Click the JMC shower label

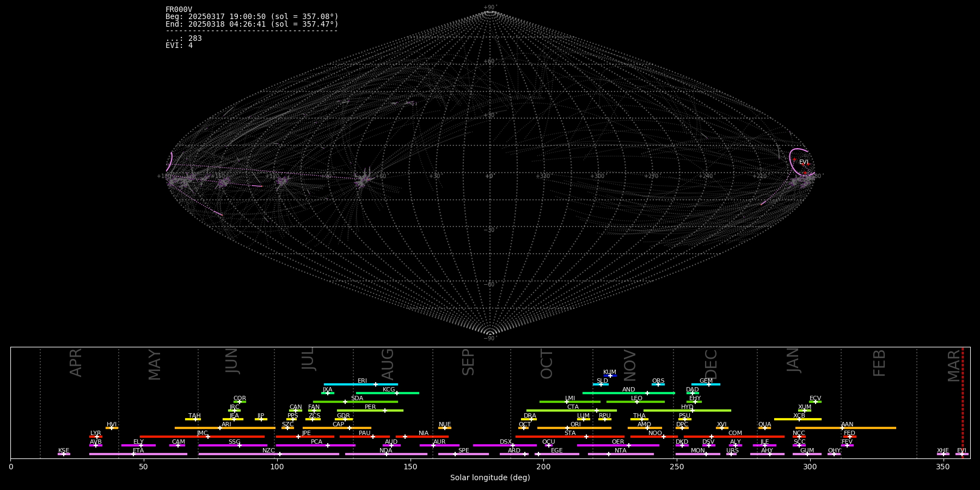202,433
